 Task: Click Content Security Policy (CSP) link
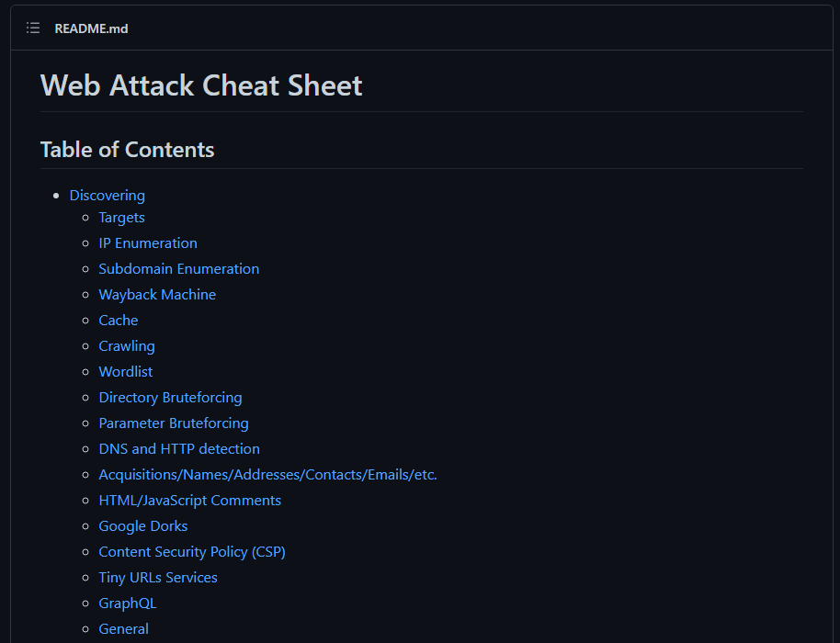(x=192, y=552)
